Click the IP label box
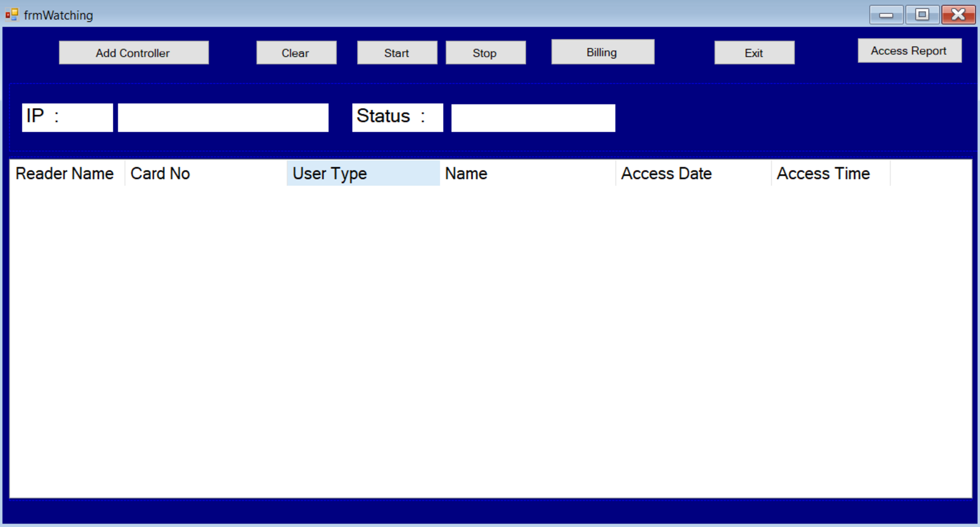The height and width of the screenshot is (527, 980). point(67,117)
